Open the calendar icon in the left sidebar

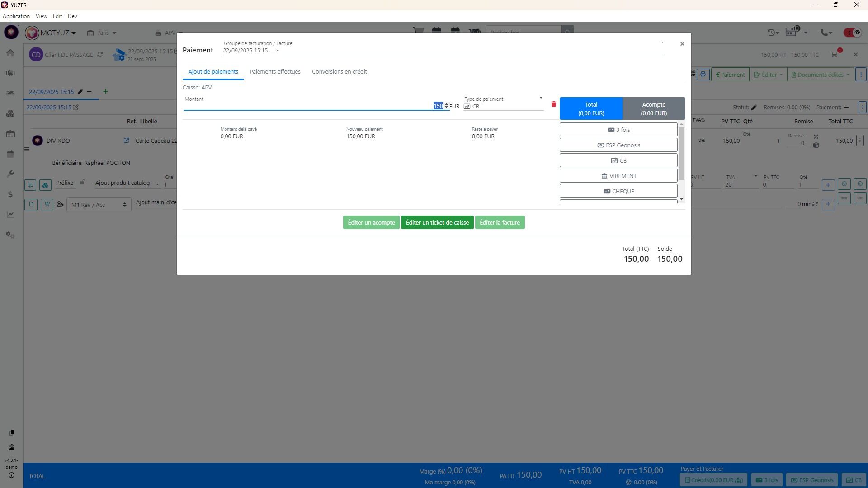(x=10, y=154)
